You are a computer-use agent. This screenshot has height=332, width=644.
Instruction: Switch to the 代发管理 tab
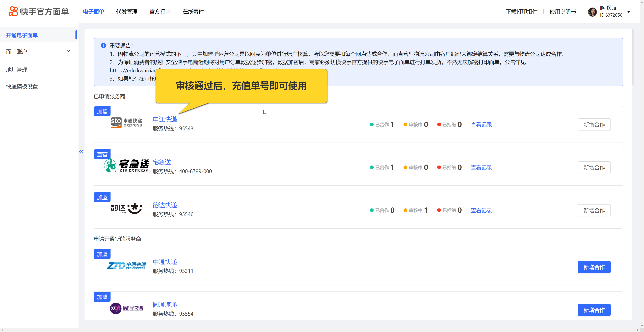tap(126, 12)
